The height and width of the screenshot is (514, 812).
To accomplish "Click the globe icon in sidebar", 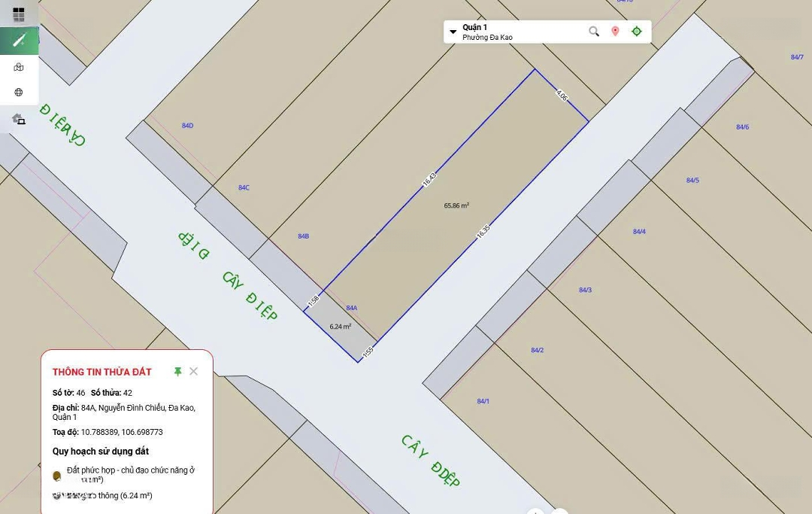I will click(19, 93).
